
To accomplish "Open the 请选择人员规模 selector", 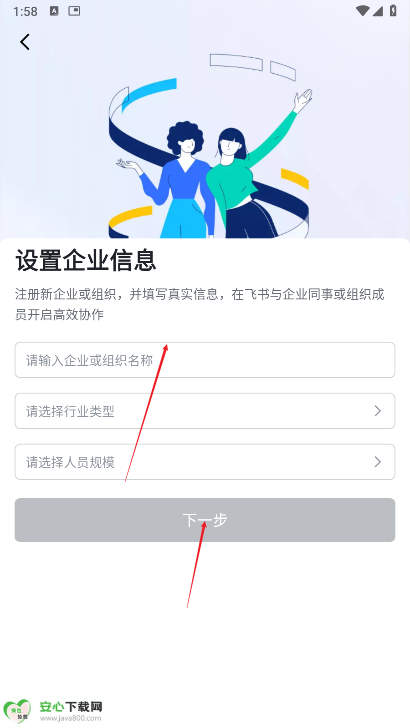I will [205, 462].
